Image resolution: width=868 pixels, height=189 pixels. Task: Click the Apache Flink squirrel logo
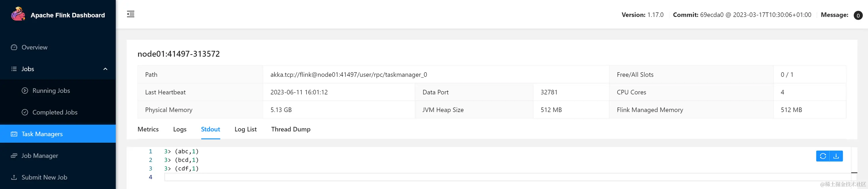pos(18,14)
